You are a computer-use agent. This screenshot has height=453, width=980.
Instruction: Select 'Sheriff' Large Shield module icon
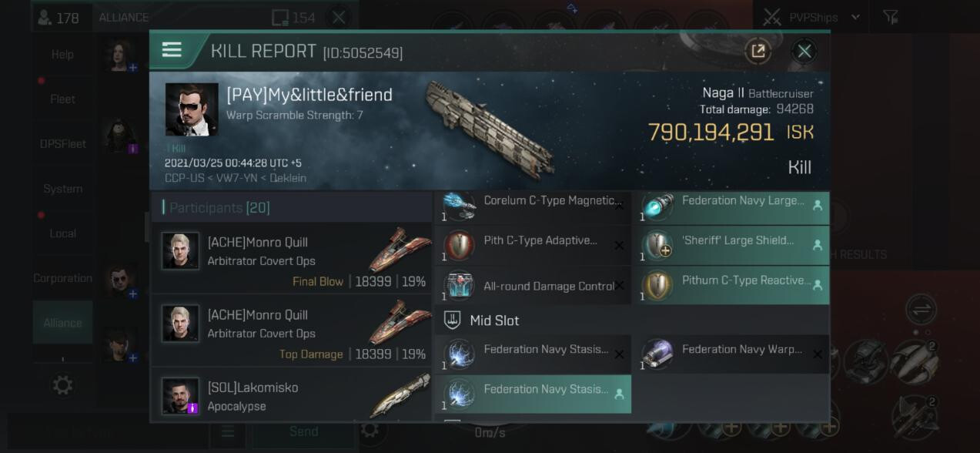657,245
